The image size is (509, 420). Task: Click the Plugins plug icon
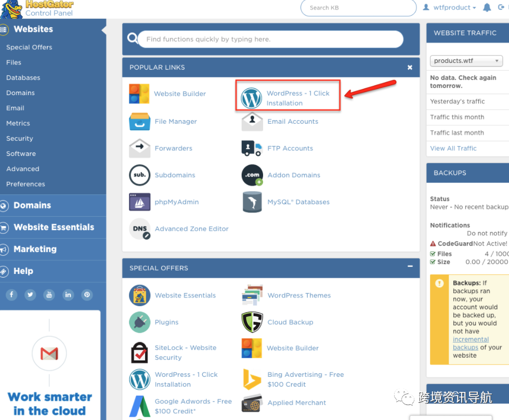[x=139, y=322]
